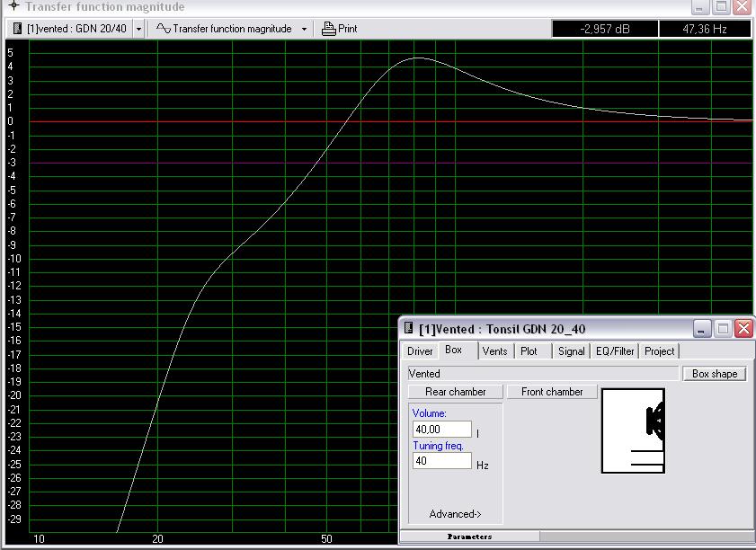Minimize the Vented Tonsil GDN dialog
The height and width of the screenshot is (550, 756).
pyautogui.click(x=702, y=329)
